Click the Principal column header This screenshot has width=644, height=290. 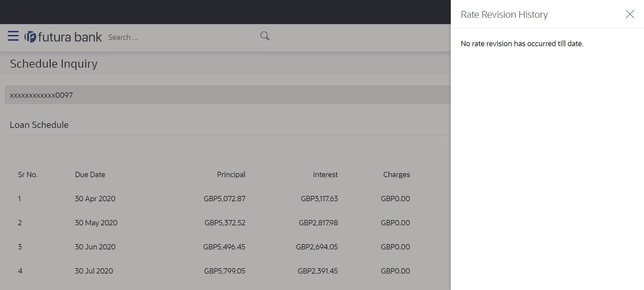(231, 174)
